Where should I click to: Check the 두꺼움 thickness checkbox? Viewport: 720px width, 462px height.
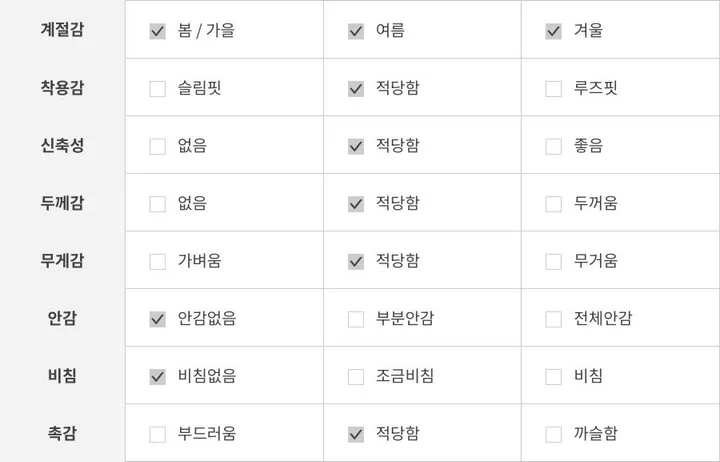coord(553,204)
